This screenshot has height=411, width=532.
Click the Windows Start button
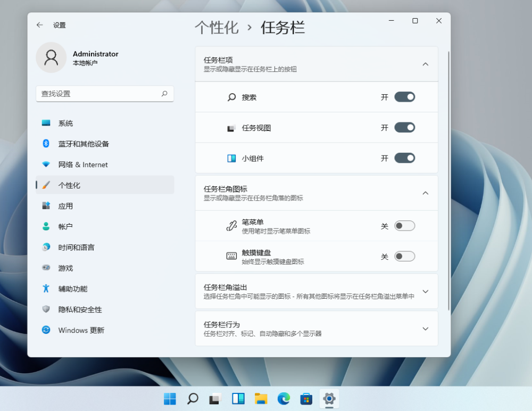coord(170,398)
